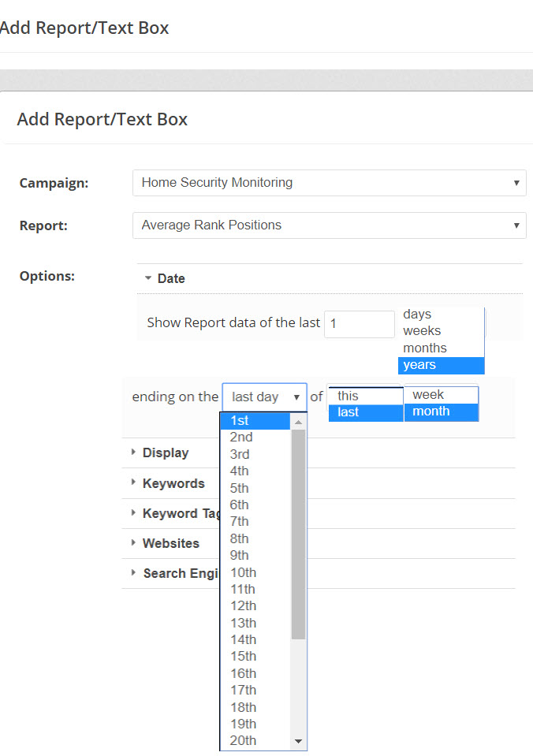Screen dimensions: 533x756
Task: Select 'days' in the period list
Action: [x=417, y=315]
